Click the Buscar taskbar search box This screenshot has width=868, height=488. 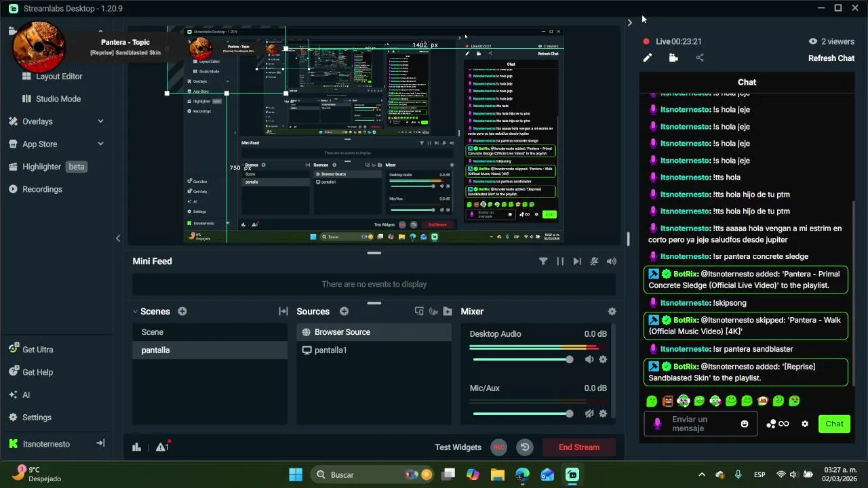pyautogui.click(x=374, y=474)
